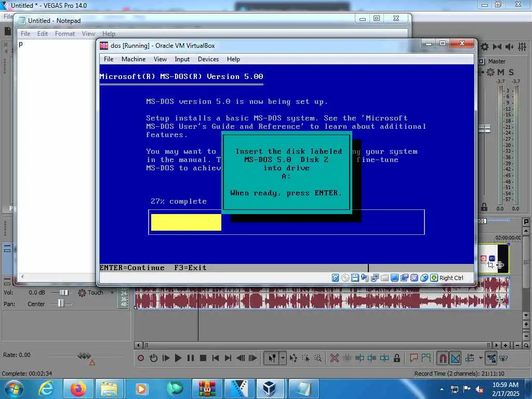Click VirtualBox shared folders status icon
The image size is (532, 399).
(x=384, y=278)
